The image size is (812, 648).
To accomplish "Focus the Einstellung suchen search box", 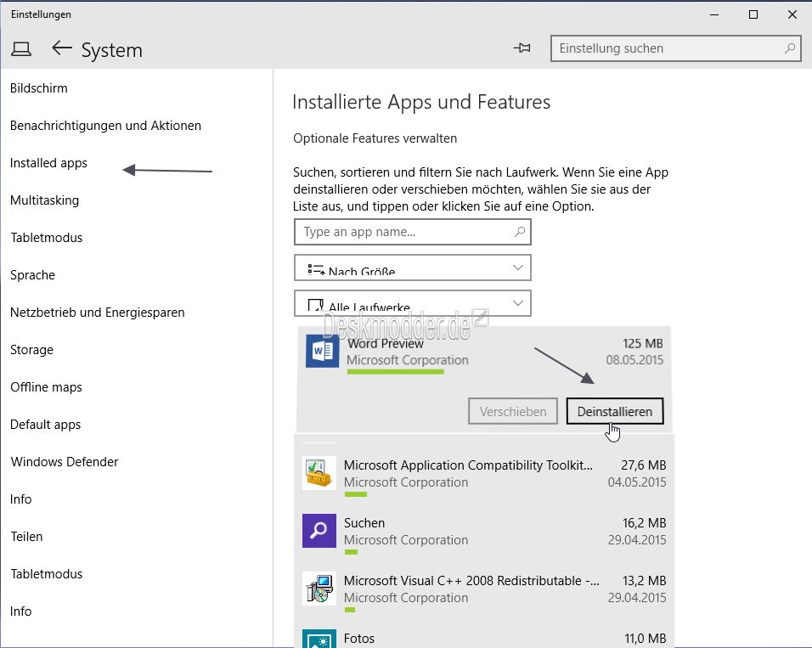I will tap(667, 48).
